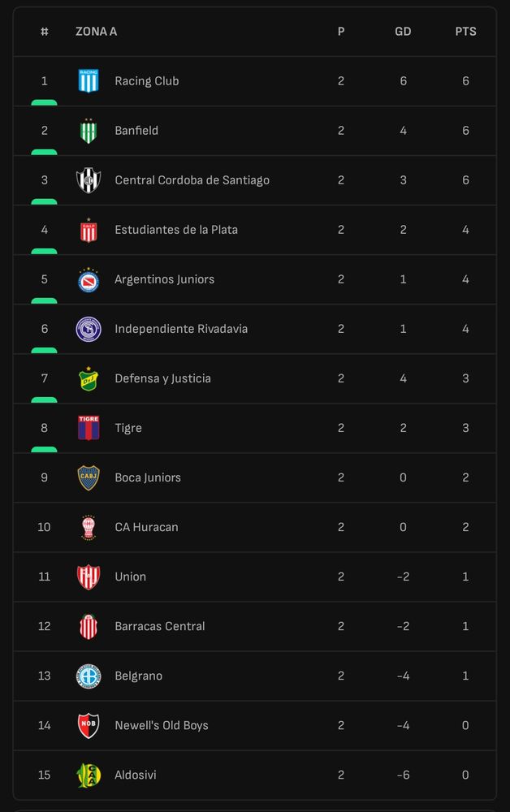The height and width of the screenshot is (812, 510).
Task: Open the Barracas Central team link
Action: (x=159, y=626)
